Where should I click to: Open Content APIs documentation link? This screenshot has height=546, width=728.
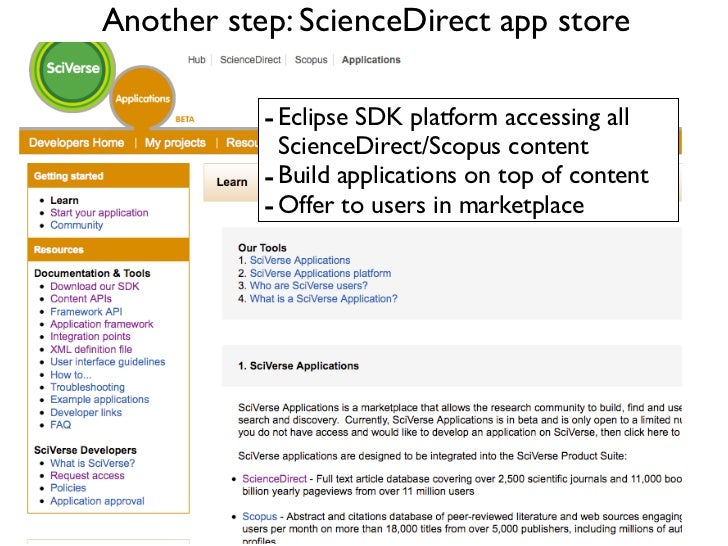click(x=81, y=299)
